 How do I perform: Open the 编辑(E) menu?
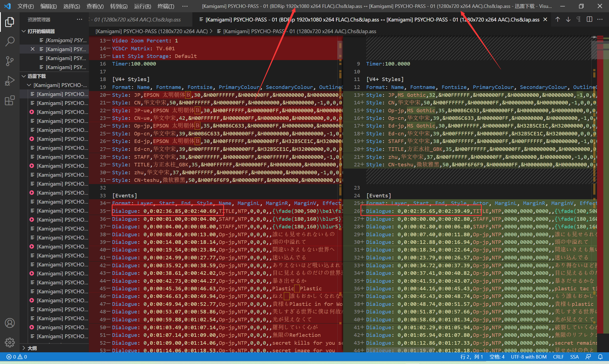[x=48, y=6]
